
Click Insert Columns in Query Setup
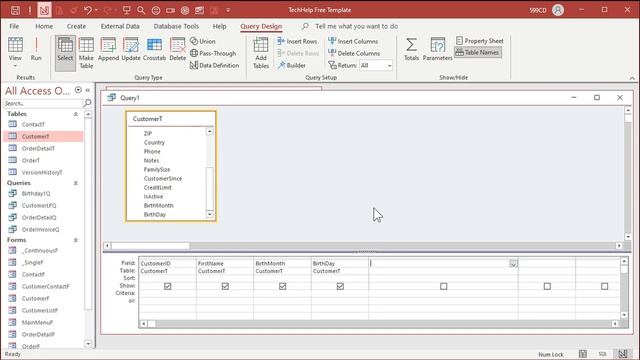(353, 41)
